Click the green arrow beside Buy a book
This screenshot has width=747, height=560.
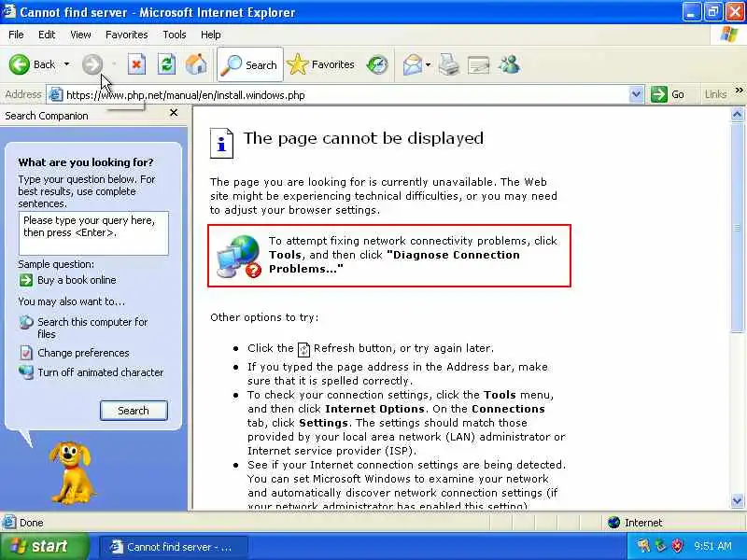[x=26, y=280]
